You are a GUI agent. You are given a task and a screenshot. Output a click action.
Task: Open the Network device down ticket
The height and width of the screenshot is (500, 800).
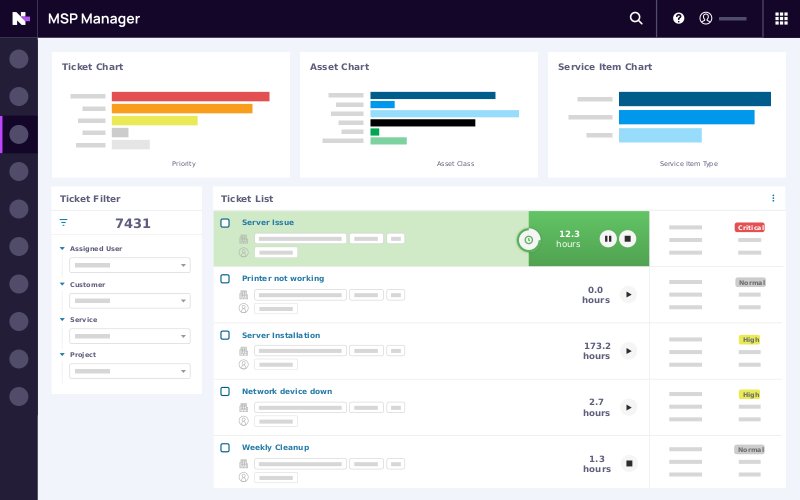coord(287,391)
